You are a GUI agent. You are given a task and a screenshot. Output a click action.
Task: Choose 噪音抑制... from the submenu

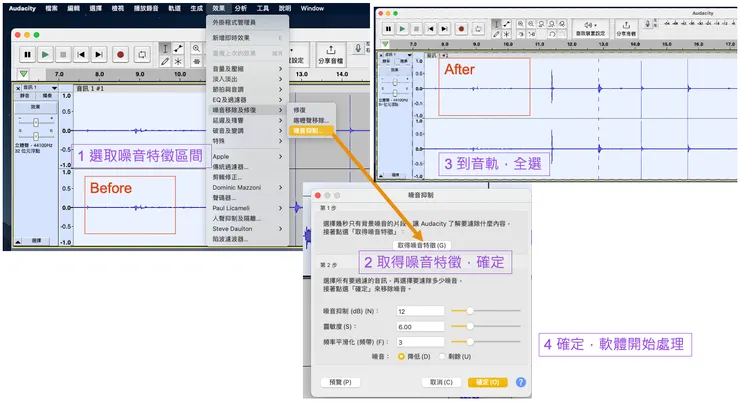(x=311, y=131)
